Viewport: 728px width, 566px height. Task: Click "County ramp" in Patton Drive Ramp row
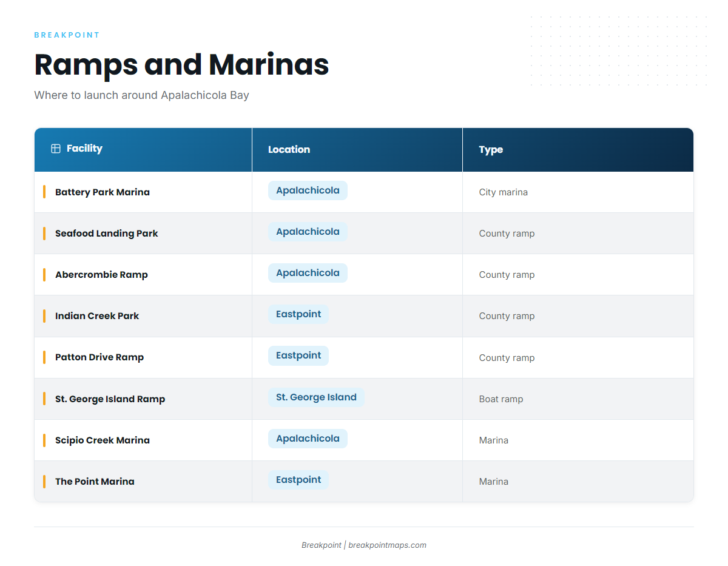(x=507, y=358)
